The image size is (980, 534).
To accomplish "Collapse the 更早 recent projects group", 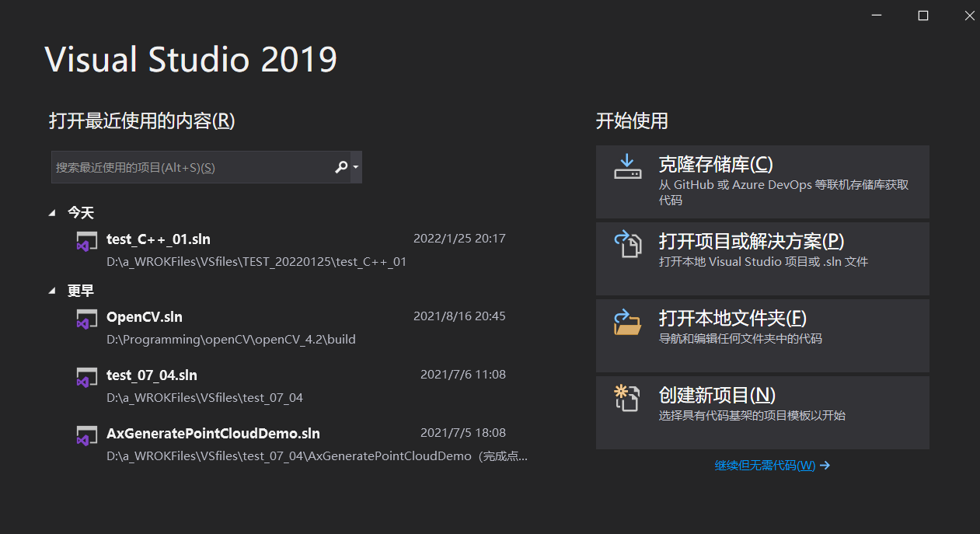I will pos(51,290).
